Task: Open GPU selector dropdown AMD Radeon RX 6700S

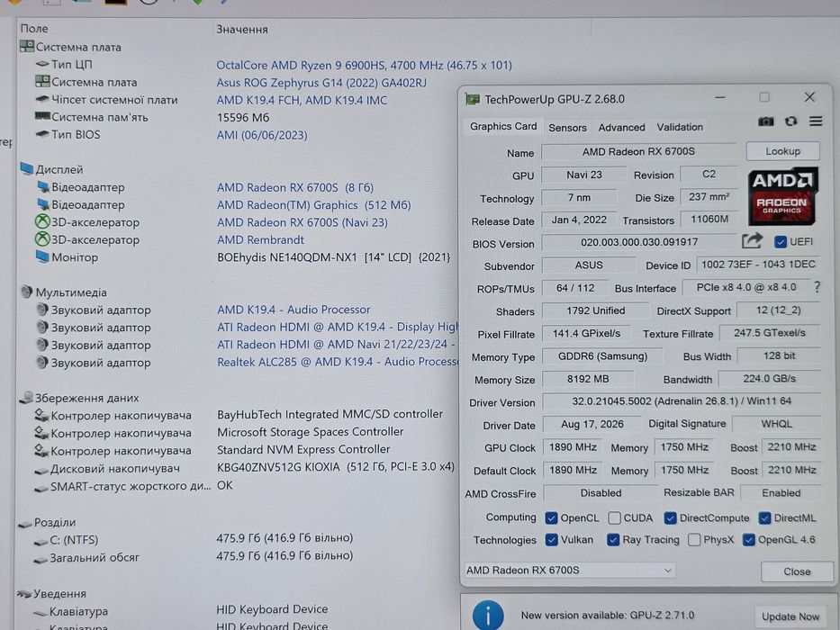Action: coord(570,570)
